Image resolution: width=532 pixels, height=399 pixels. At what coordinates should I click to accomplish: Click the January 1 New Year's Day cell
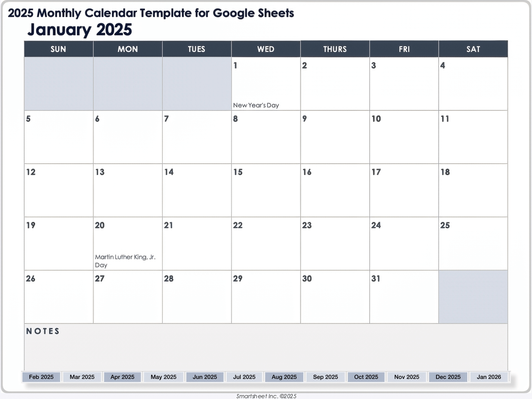point(266,84)
